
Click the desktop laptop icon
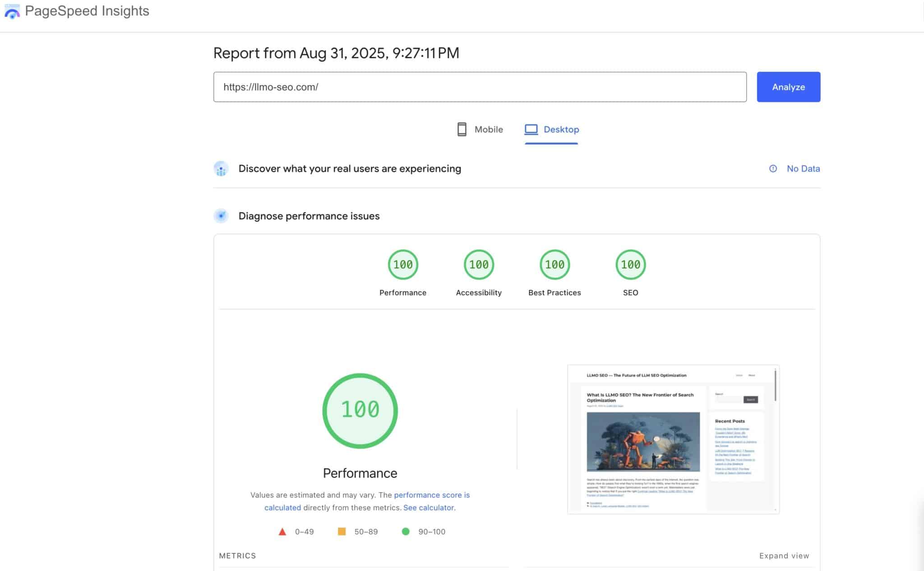[x=531, y=129]
